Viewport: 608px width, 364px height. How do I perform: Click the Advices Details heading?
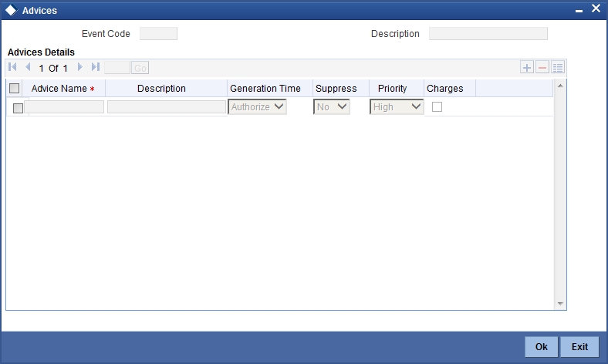[x=41, y=52]
